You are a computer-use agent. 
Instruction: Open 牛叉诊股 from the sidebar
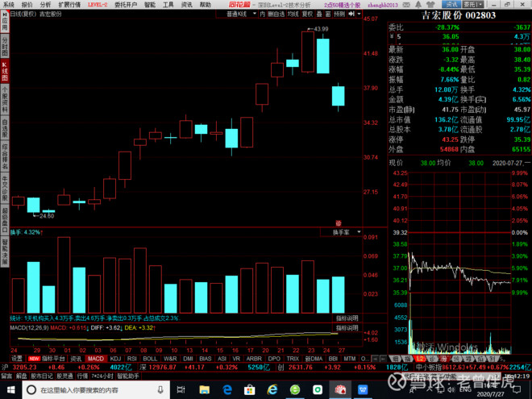(x=5, y=189)
